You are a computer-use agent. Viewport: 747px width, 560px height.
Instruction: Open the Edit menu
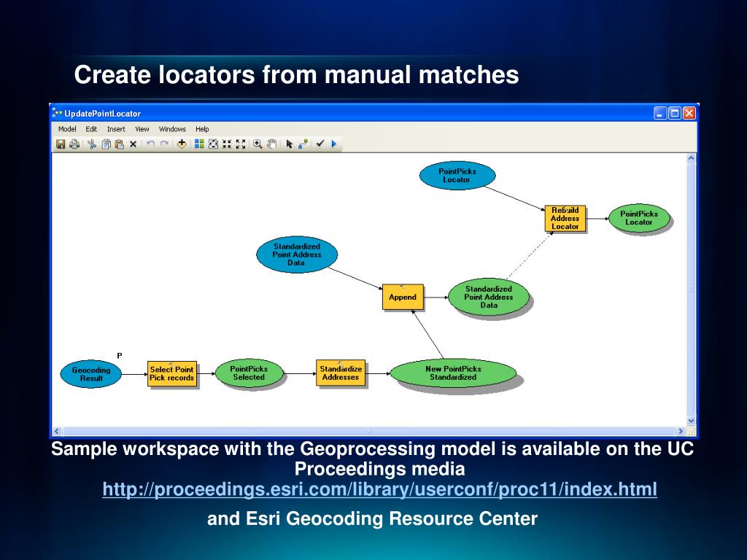point(91,129)
